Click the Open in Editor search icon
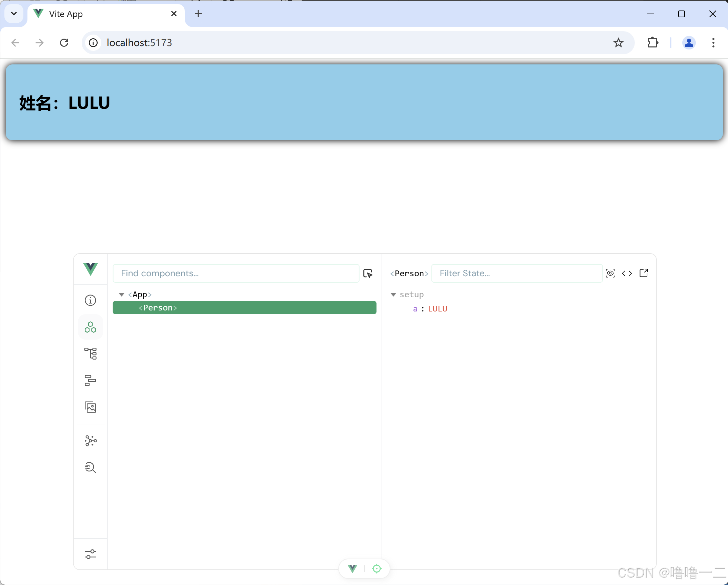The image size is (728, 585). coord(90,468)
